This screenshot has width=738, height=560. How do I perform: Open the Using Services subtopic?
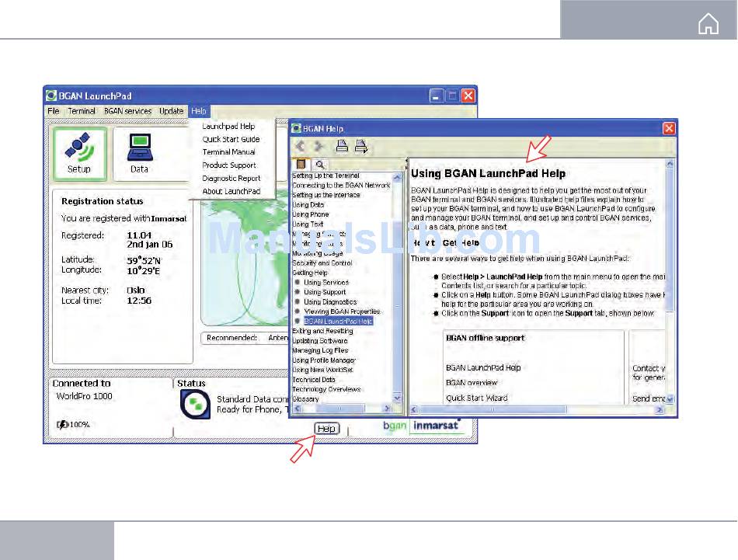pos(326,283)
